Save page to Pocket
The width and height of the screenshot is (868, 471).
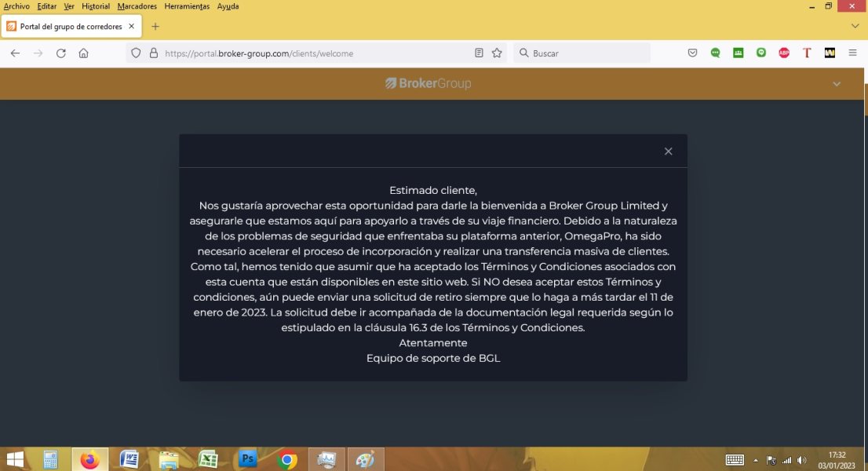[692, 53]
